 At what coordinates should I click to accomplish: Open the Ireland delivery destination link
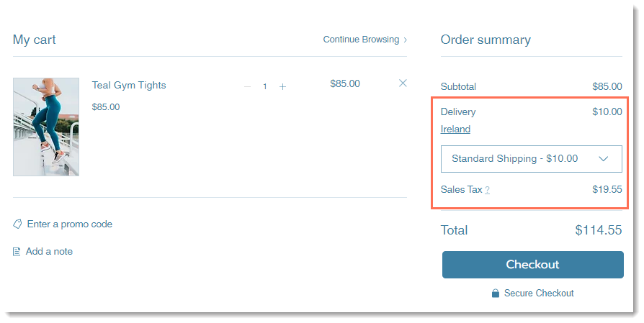pyautogui.click(x=455, y=129)
